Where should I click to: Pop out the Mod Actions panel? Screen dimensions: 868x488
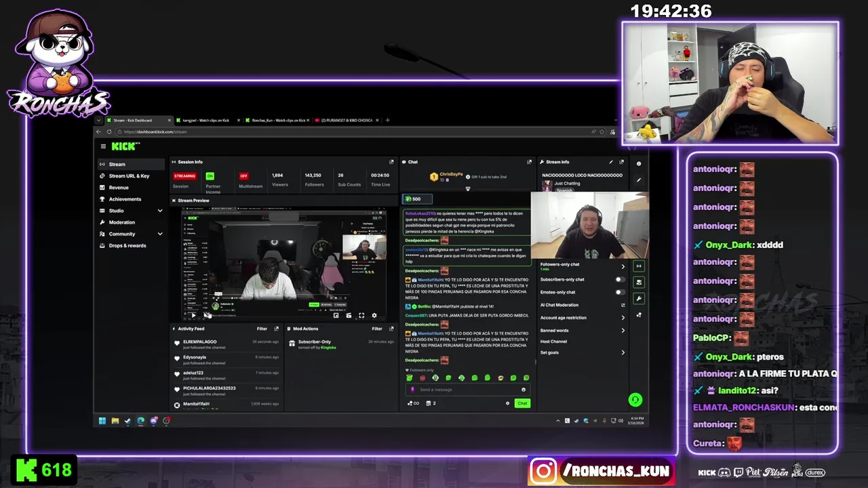[391, 329]
